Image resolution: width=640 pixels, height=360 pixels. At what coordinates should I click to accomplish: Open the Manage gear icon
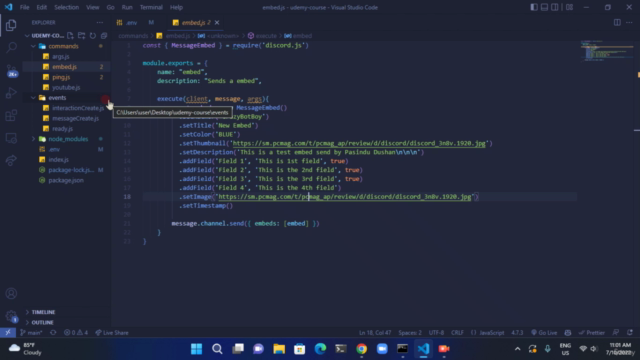tap(11, 316)
